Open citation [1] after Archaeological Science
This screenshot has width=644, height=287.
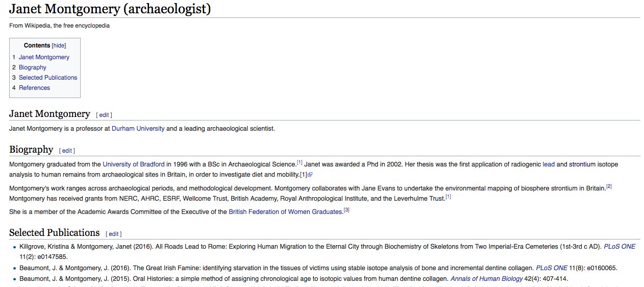tap(300, 163)
